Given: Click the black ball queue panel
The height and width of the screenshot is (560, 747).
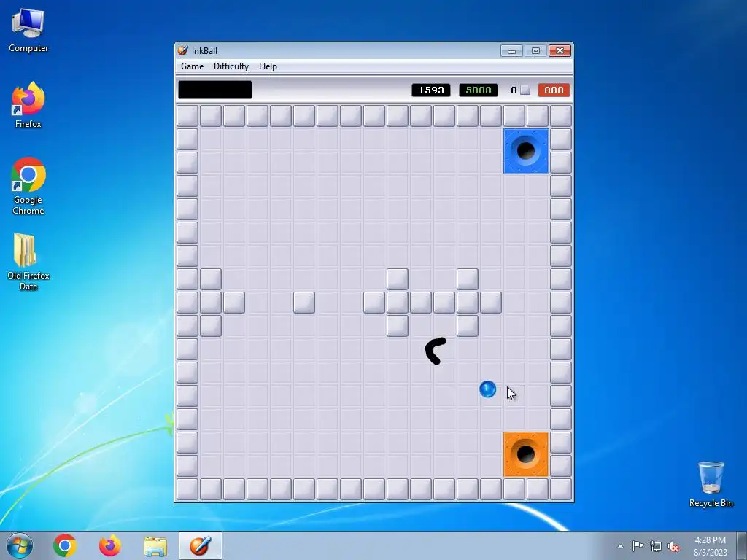Looking at the screenshot, I should coord(215,90).
